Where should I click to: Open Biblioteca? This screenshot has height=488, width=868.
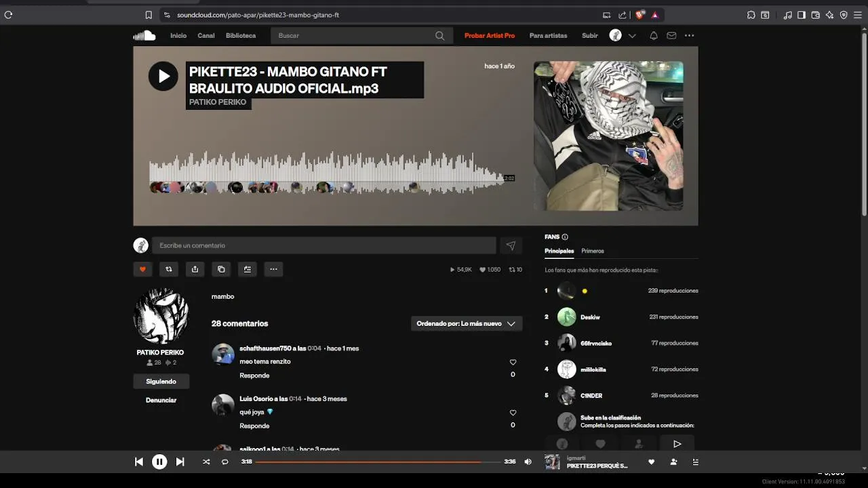(241, 35)
